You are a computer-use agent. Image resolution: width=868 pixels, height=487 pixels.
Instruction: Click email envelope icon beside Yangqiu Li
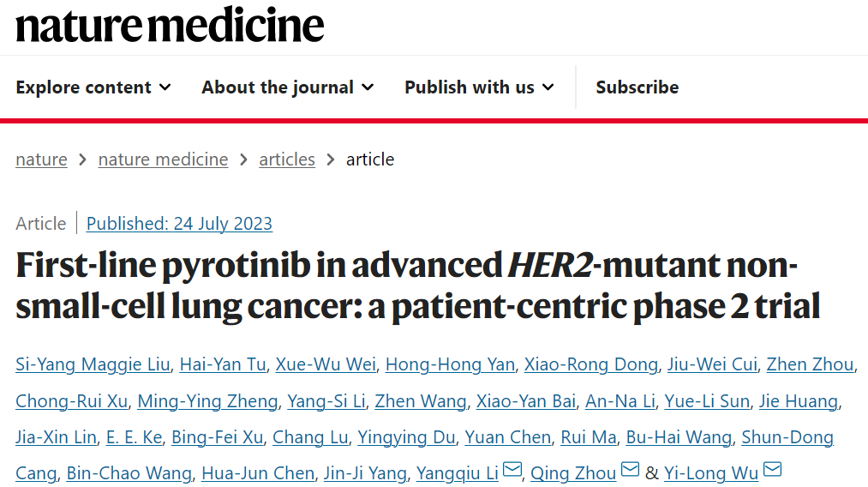tap(512, 471)
